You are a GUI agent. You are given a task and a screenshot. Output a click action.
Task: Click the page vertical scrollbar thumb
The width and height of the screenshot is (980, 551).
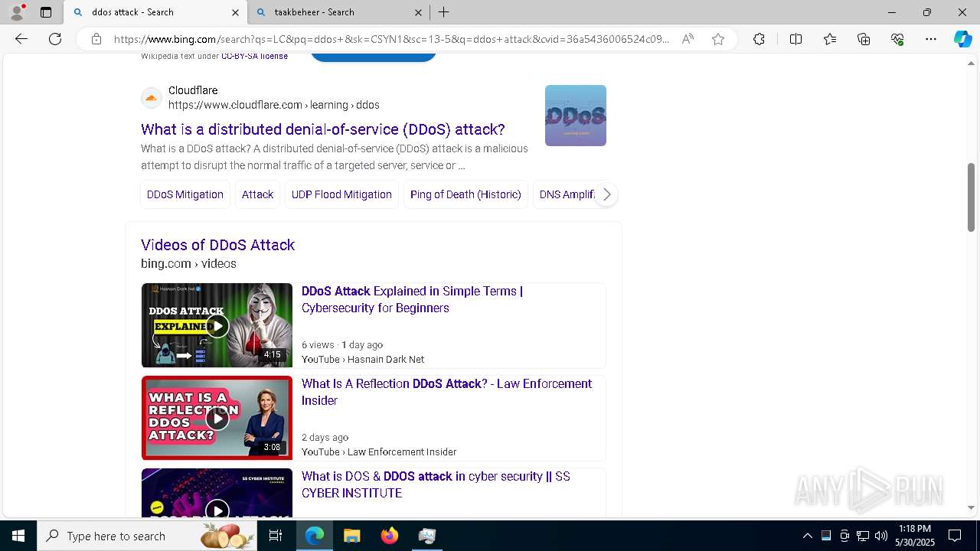click(x=971, y=197)
